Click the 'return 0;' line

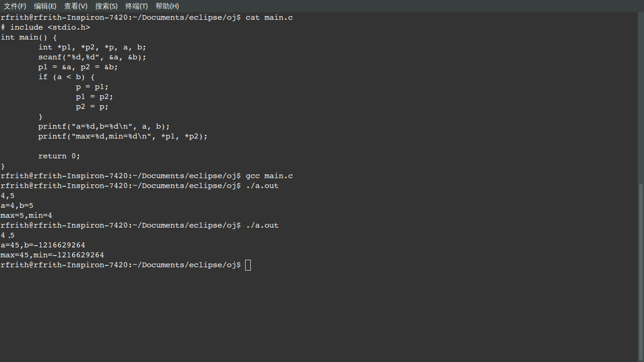pos(59,156)
